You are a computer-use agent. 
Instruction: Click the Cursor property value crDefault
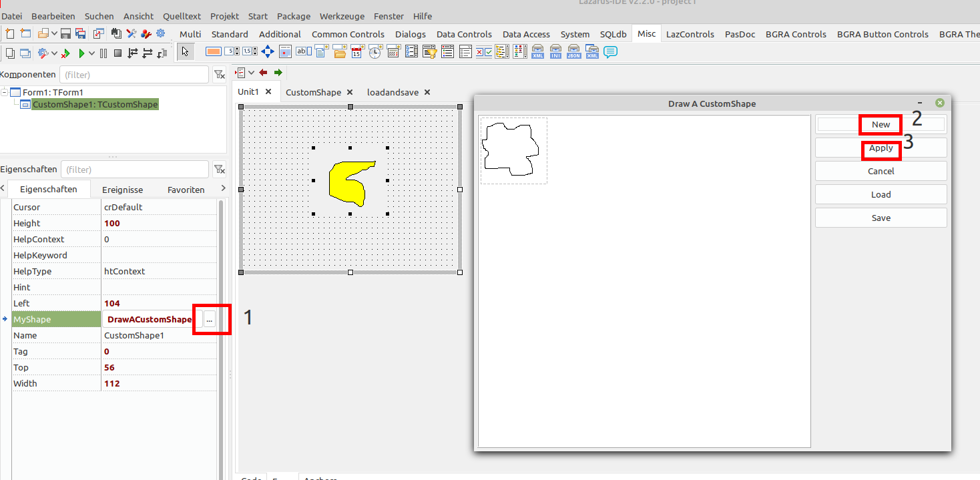click(159, 207)
